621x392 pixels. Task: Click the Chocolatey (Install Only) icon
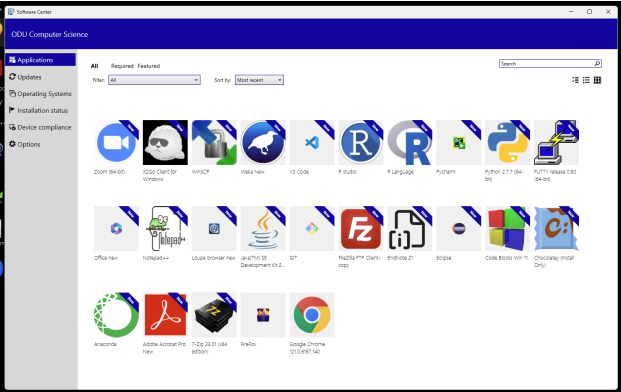click(x=556, y=228)
